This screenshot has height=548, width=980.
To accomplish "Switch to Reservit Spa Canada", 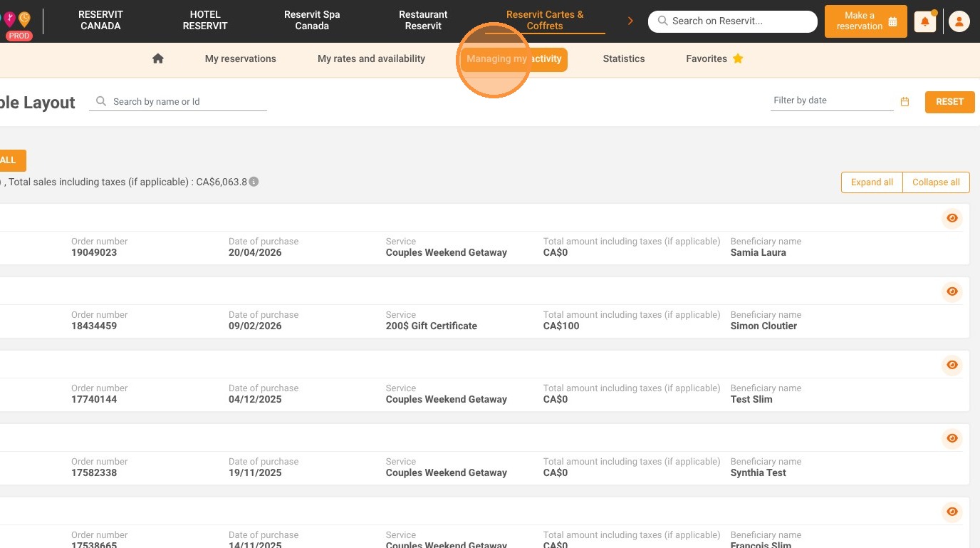I will pos(312,21).
